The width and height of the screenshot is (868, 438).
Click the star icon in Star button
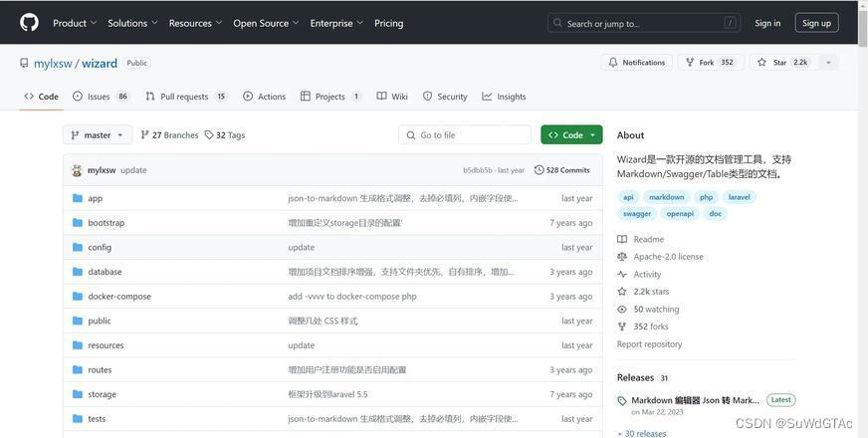click(x=761, y=63)
